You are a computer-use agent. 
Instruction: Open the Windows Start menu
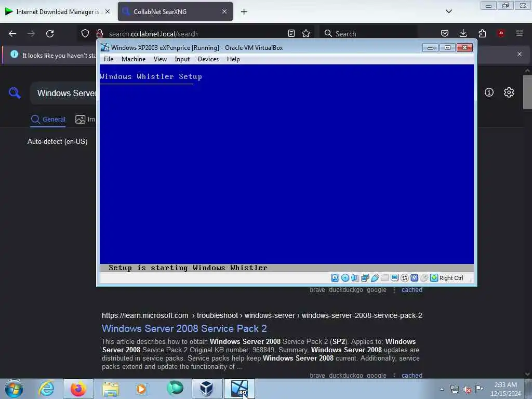14,389
